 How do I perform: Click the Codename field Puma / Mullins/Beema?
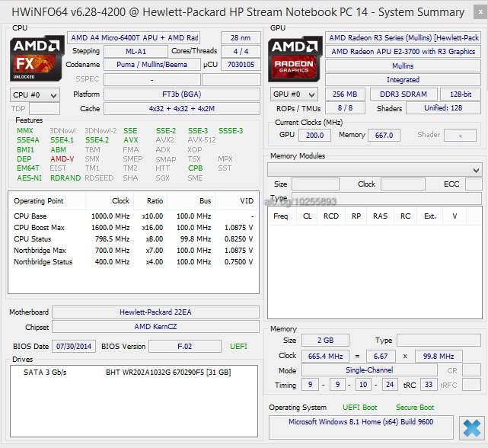152,65
